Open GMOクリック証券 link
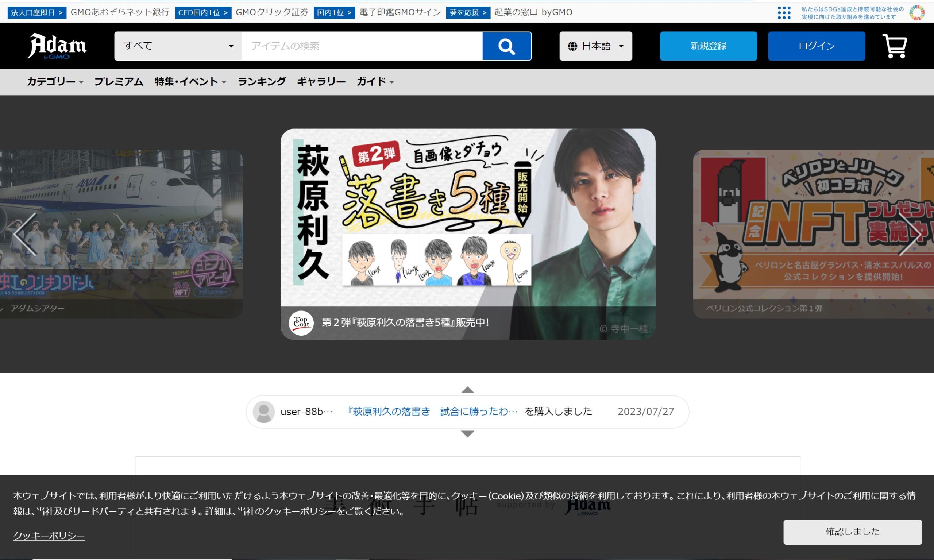The height and width of the screenshot is (560, 934). point(272,12)
